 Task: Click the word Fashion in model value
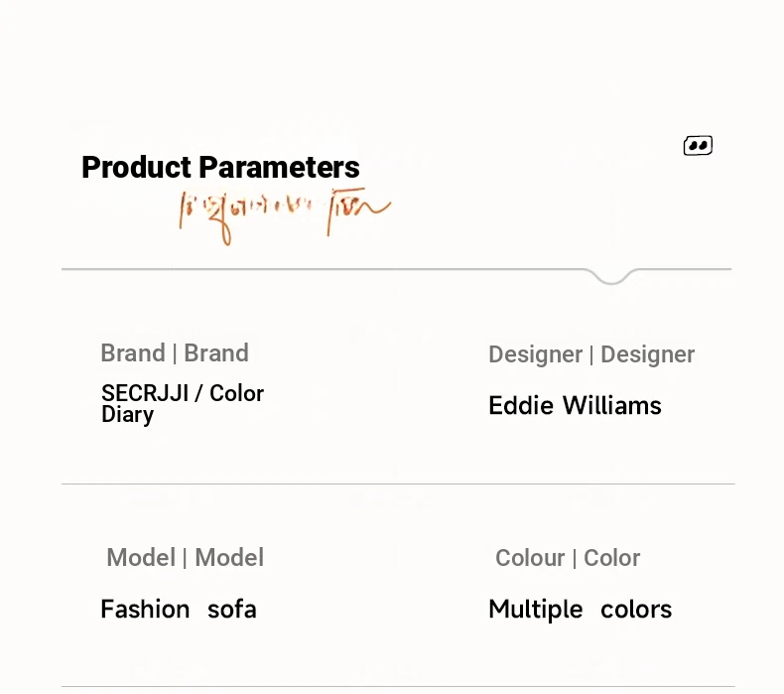(x=145, y=610)
